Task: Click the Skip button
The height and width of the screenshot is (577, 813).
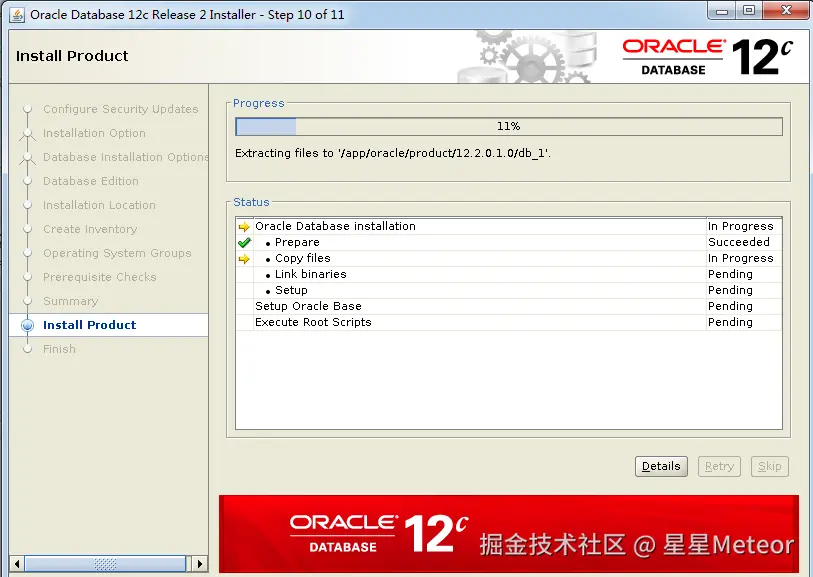Action: (769, 466)
